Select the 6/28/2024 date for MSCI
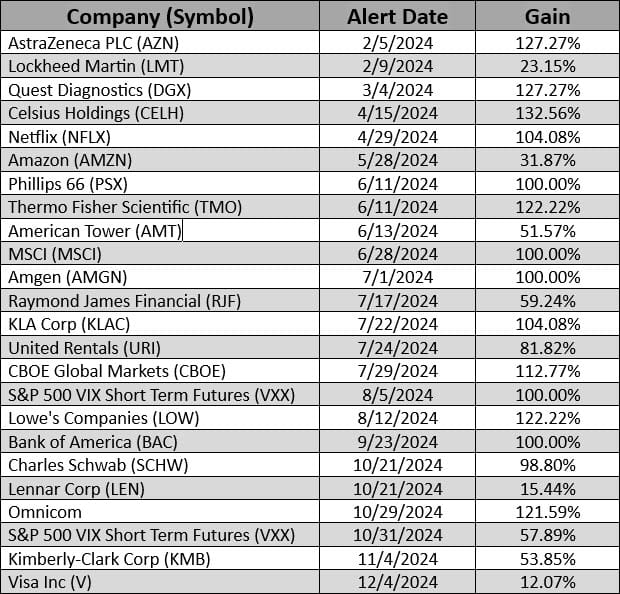Image resolution: width=620 pixels, height=594 pixels. click(x=397, y=253)
